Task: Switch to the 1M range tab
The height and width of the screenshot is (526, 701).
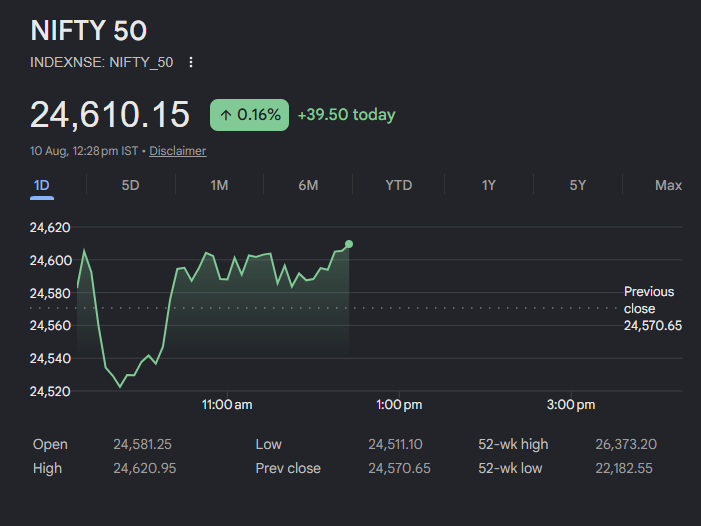Action: coord(220,185)
